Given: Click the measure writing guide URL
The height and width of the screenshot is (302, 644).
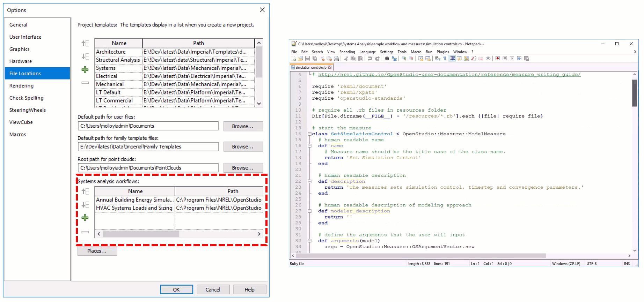Looking at the screenshot, I should coord(449,75).
